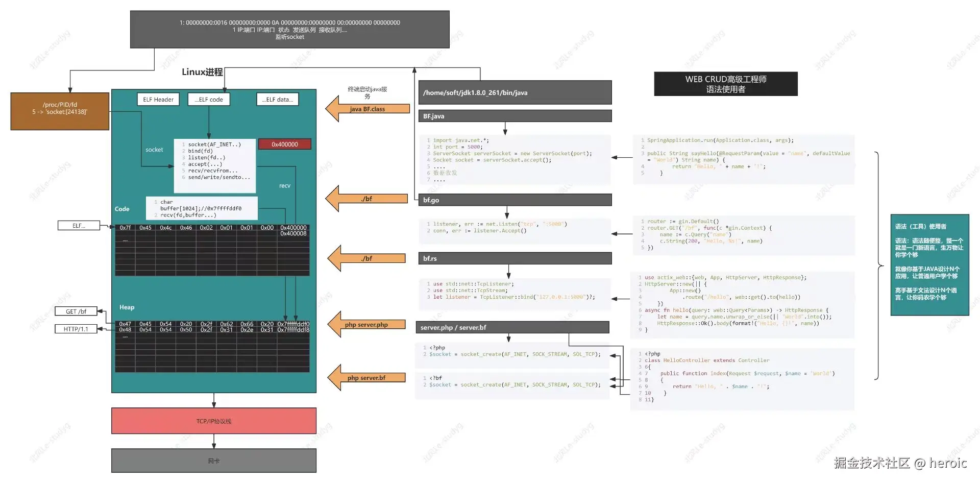Select the 'GET /bf' label box

click(76, 311)
